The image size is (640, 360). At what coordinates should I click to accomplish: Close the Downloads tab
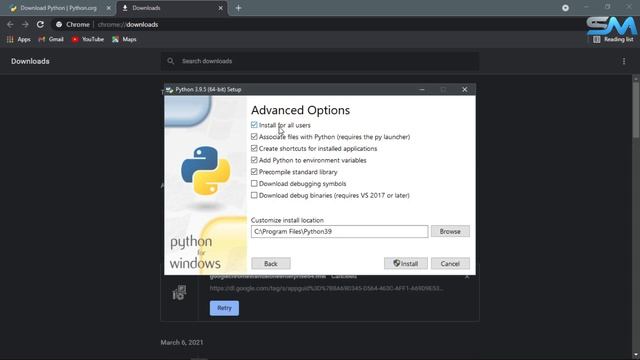[220, 8]
